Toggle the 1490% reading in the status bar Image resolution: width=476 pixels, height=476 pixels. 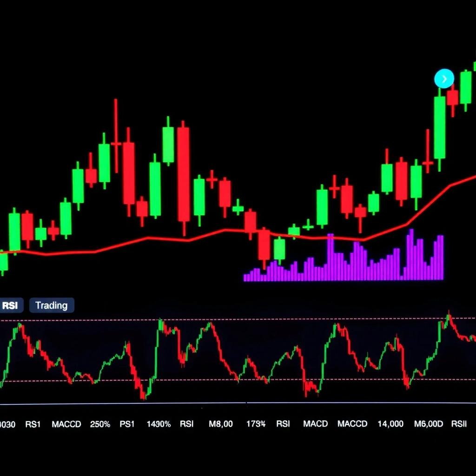pos(158,424)
